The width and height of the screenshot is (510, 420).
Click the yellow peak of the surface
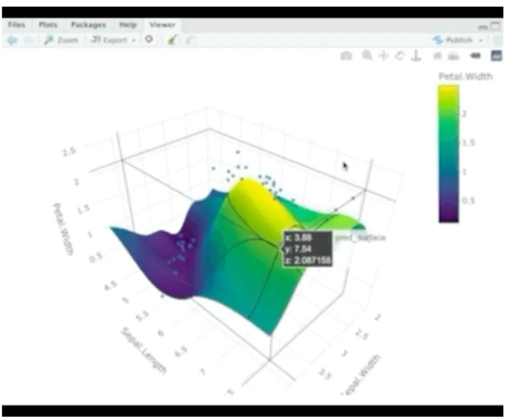coord(257,198)
